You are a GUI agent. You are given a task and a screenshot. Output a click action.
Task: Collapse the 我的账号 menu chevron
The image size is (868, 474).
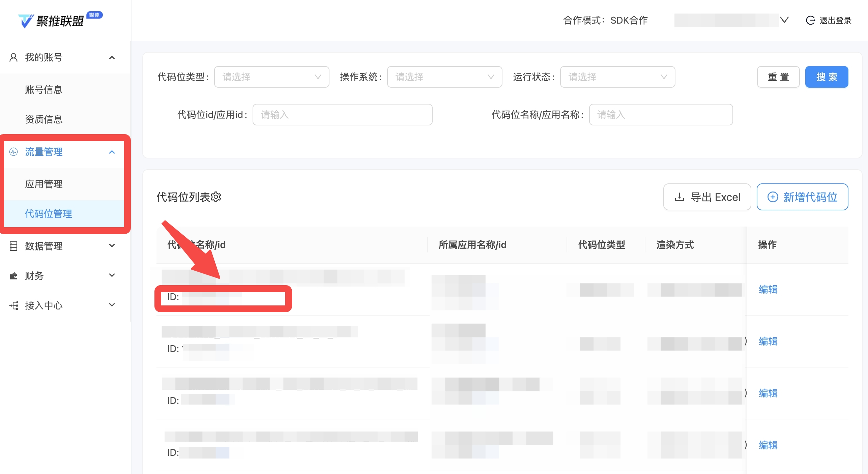point(112,58)
